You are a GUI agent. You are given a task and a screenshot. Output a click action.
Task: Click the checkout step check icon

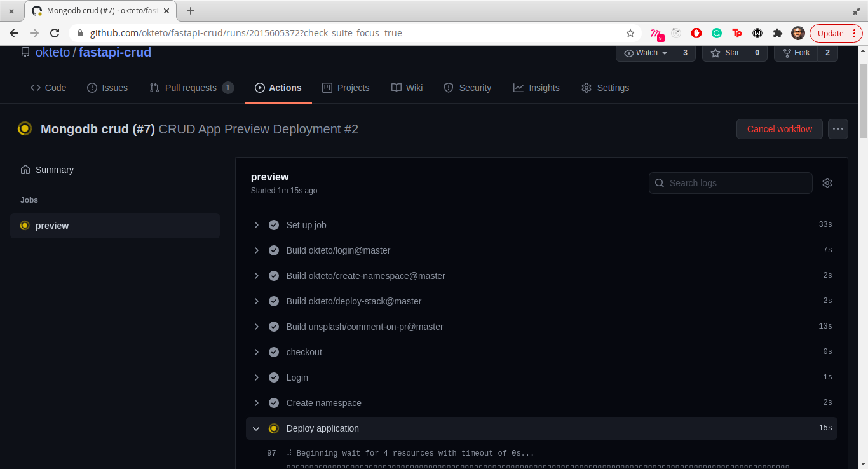(274, 352)
